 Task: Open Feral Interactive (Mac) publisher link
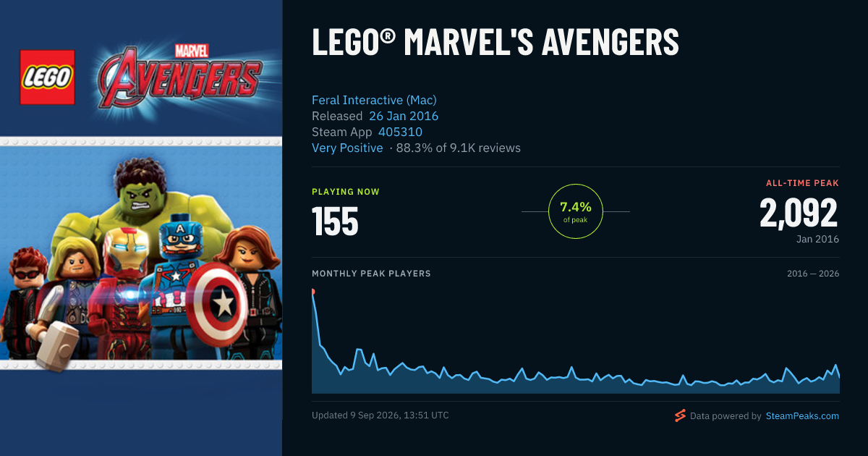(x=374, y=100)
